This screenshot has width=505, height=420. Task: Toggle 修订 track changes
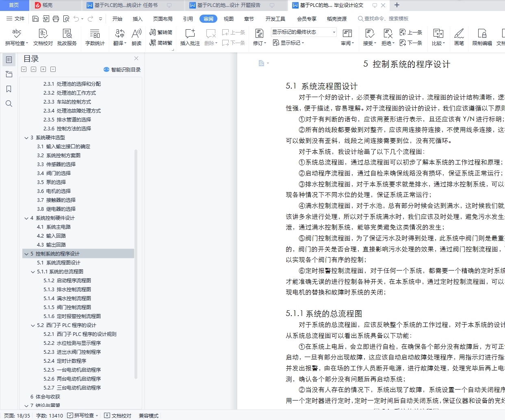click(259, 37)
